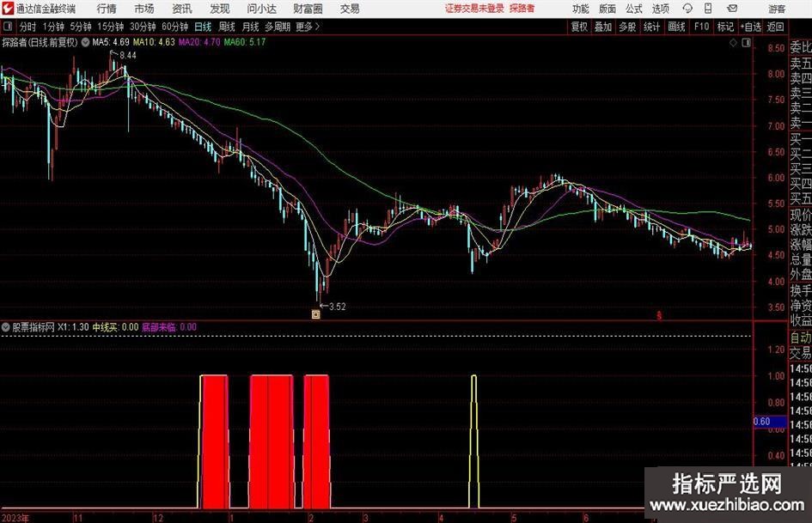Open the 市场 menu

coord(144,9)
